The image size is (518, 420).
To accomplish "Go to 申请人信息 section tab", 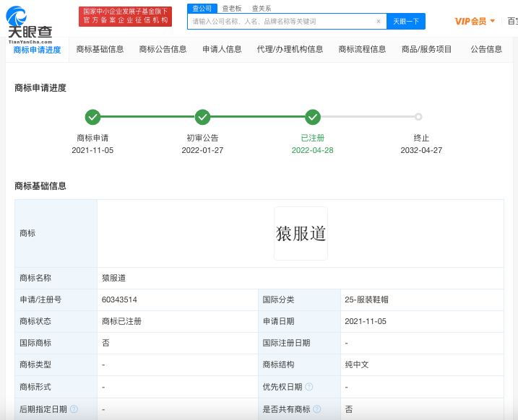I will (x=222, y=49).
